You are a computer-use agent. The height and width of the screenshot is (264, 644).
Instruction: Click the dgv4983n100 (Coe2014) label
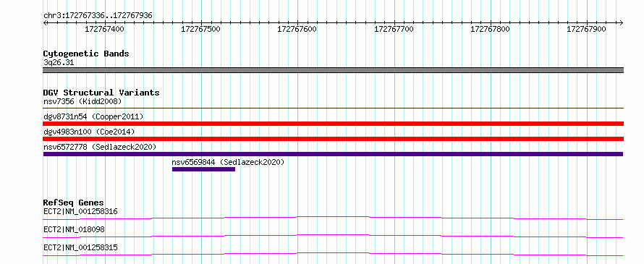89,132
